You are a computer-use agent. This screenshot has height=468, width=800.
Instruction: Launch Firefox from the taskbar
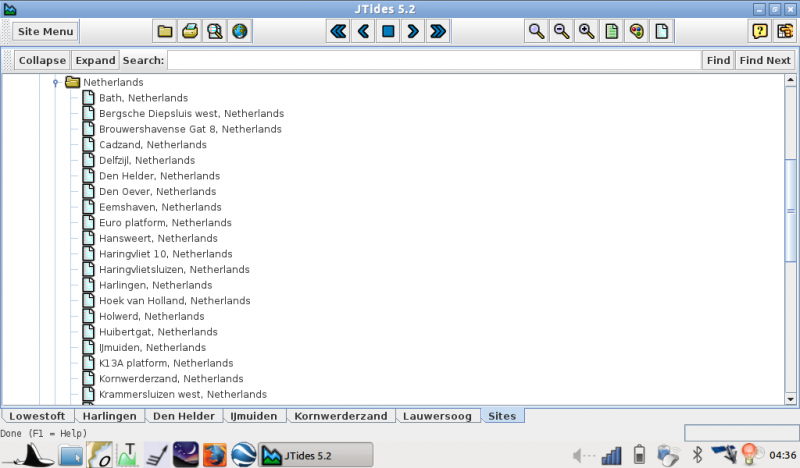(x=215, y=455)
